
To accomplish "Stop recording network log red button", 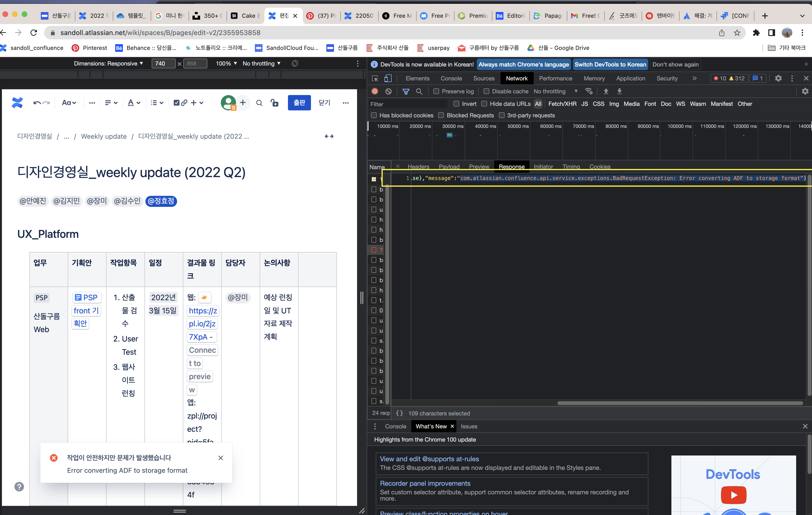I will coord(375,91).
